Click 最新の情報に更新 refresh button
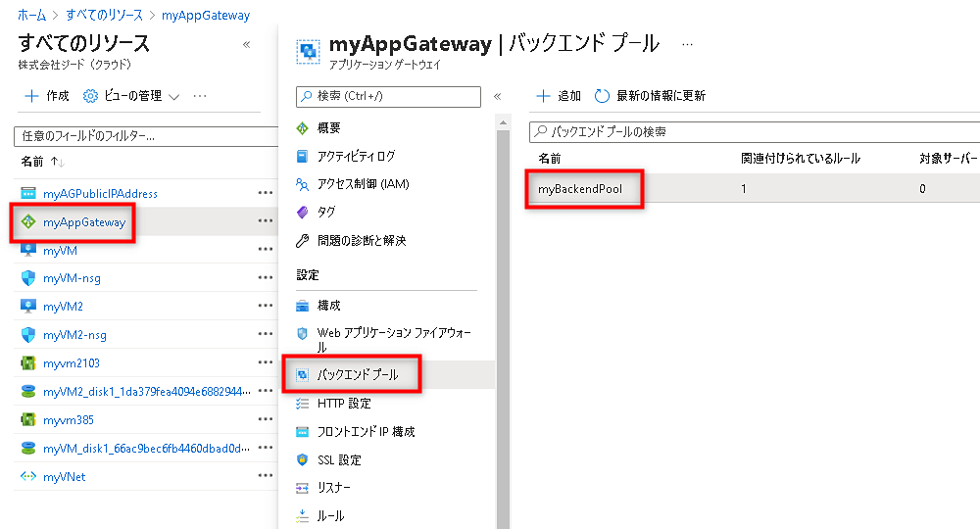980x529 pixels. (x=650, y=96)
